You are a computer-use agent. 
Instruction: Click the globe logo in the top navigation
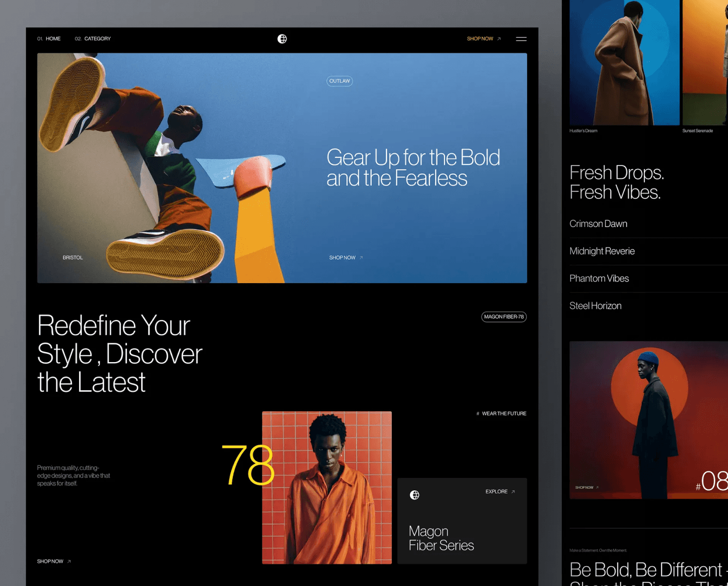pyautogui.click(x=282, y=39)
